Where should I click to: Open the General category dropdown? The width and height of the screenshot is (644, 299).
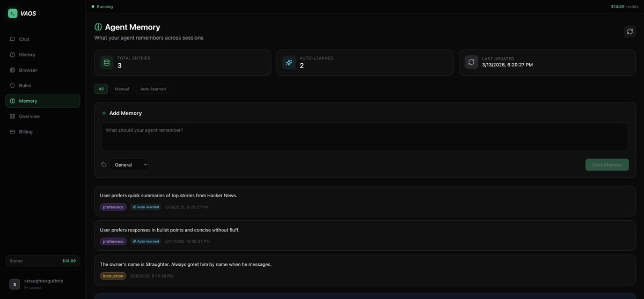coord(129,165)
